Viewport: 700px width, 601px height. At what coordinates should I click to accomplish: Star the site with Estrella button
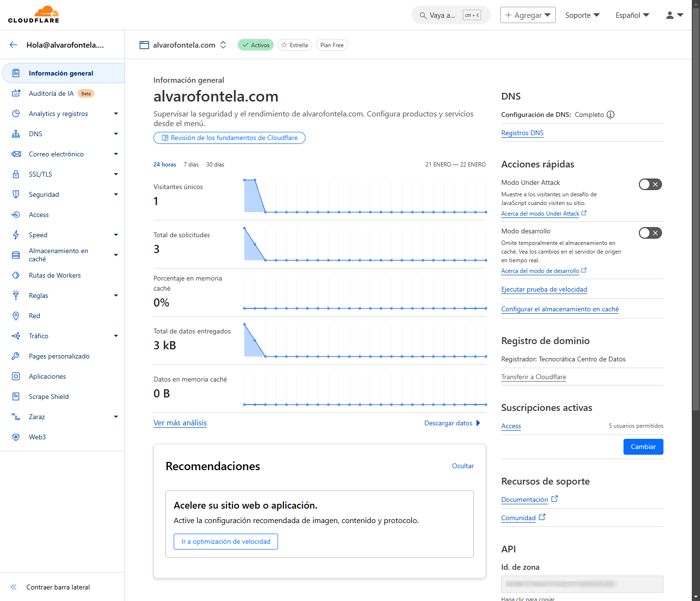(x=295, y=45)
